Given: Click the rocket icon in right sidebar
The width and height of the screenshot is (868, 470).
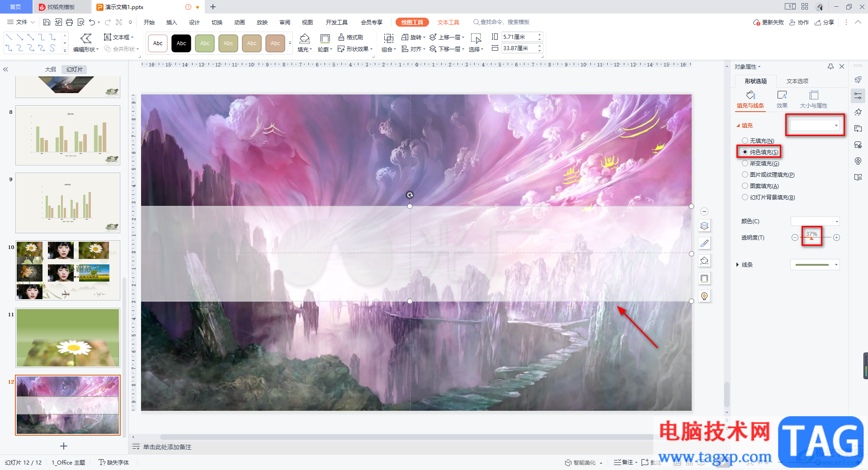Looking at the screenshot, I should [x=858, y=80].
